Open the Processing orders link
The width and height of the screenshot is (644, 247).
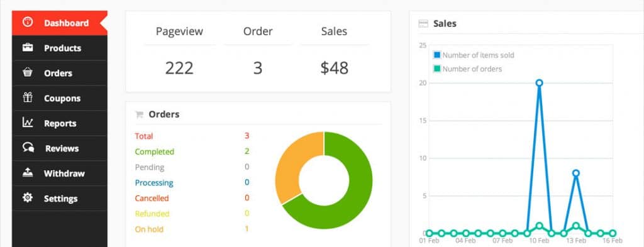(154, 183)
